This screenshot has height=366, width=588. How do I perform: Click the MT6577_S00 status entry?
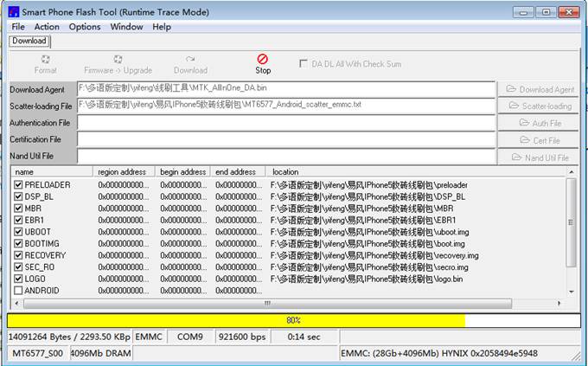(x=37, y=354)
